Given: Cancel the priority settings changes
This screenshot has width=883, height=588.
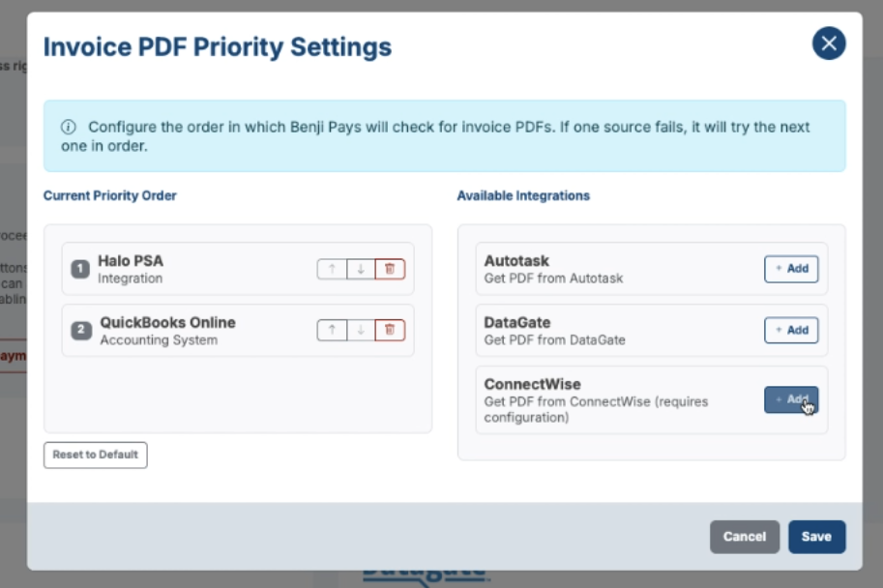Looking at the screenshot, I should pos(744,537).
